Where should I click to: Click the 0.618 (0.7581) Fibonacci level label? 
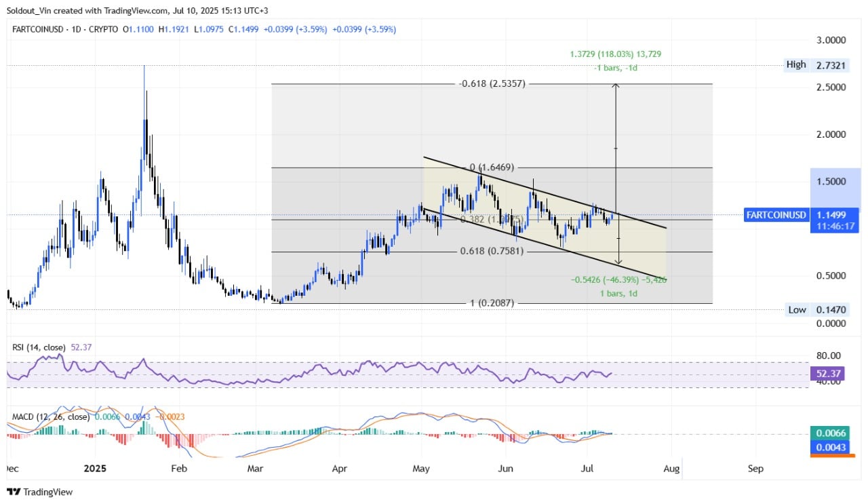pyautogui.click(x=491, y=252)
